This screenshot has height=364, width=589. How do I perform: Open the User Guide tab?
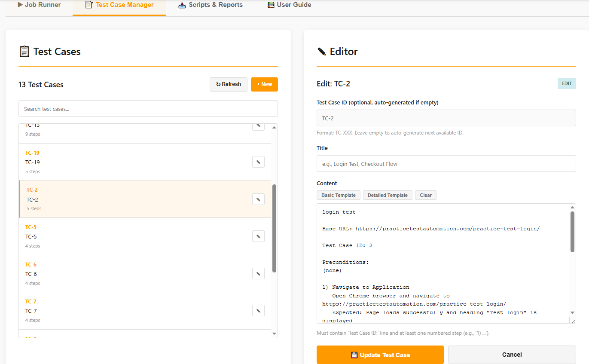pyautogui.click(x=289, y=5)
